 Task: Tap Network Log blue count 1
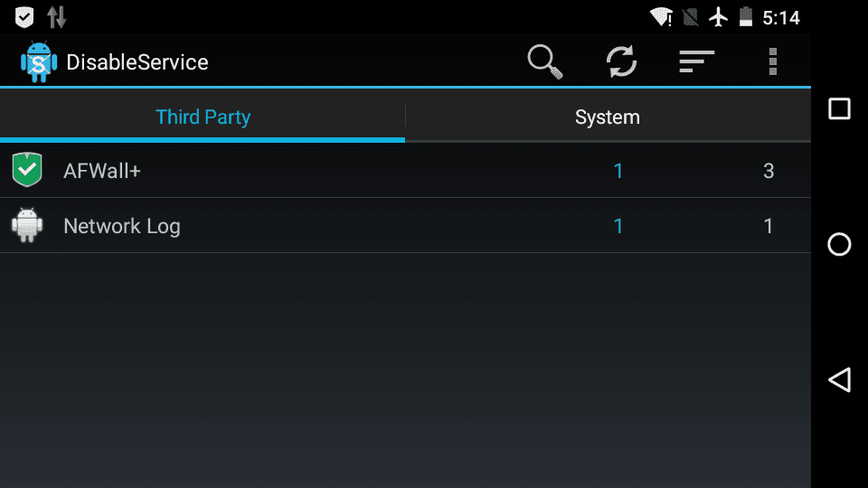[x=618, y=226]
